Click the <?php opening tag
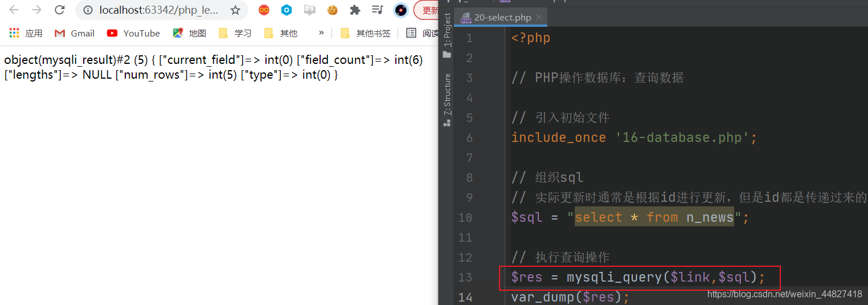The image size is (868, 305). point(531,38)
